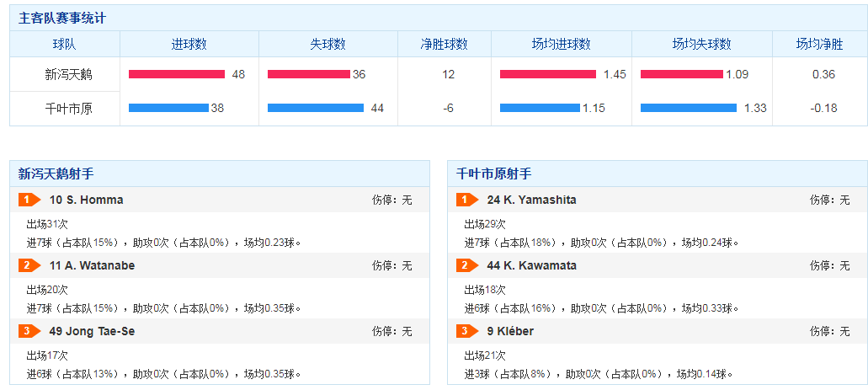Open player 9 Kléber
The width and height of the screenshot is (868, 390).
click(510, 331)
